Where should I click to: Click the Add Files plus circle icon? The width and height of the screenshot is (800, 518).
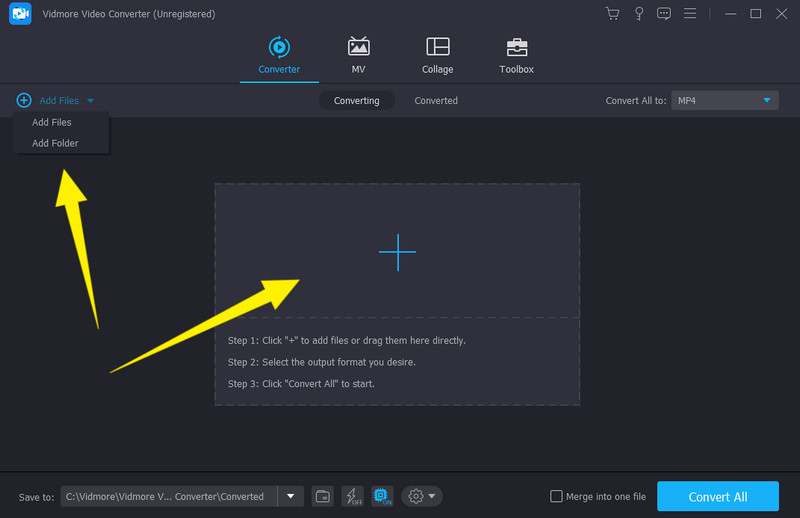click(x=24, y=101)
